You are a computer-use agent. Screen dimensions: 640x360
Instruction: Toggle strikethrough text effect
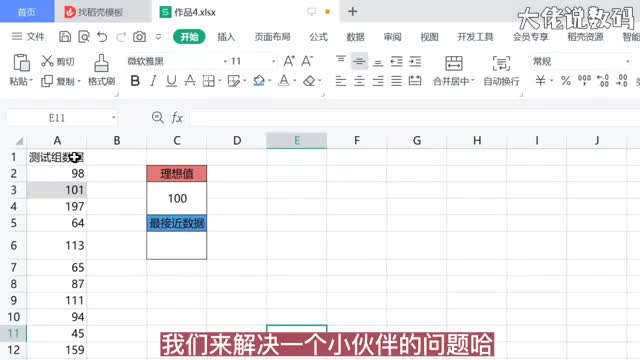pos(190,81)
